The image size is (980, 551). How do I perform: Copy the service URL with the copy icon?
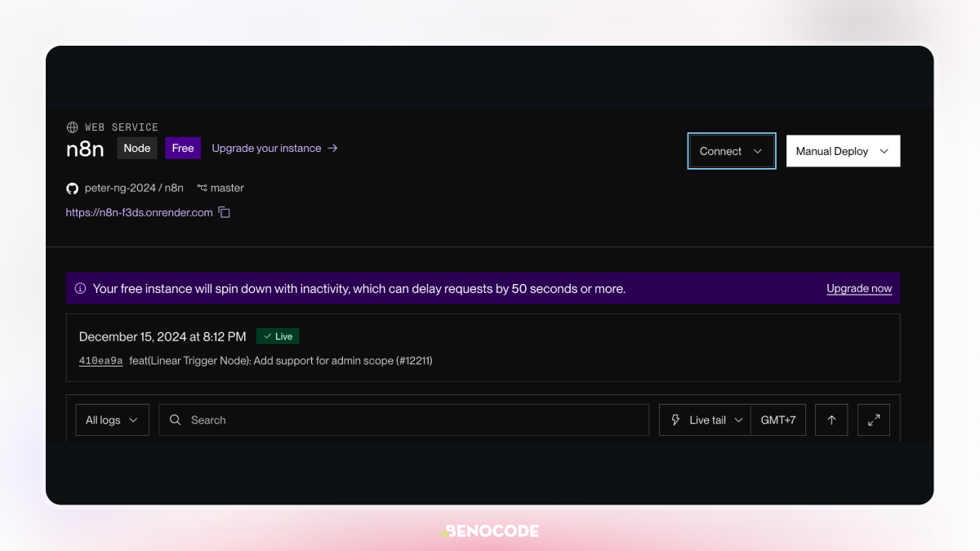click(225, 212)
